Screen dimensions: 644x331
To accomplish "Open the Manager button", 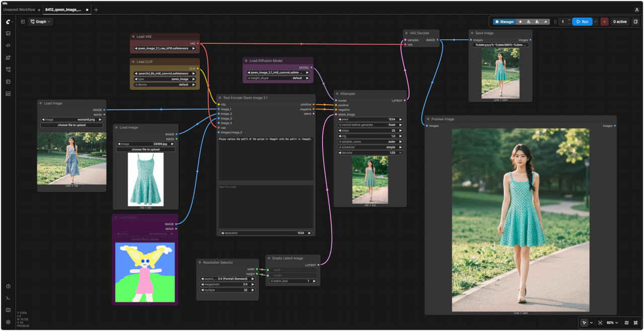I will click(x=504, y=22).
